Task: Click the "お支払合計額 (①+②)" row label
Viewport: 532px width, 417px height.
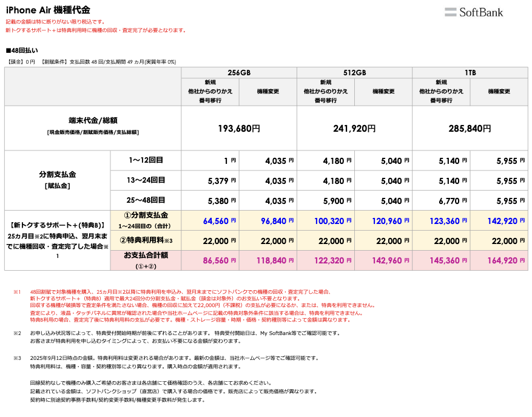Action: click(x=146, y=260)
